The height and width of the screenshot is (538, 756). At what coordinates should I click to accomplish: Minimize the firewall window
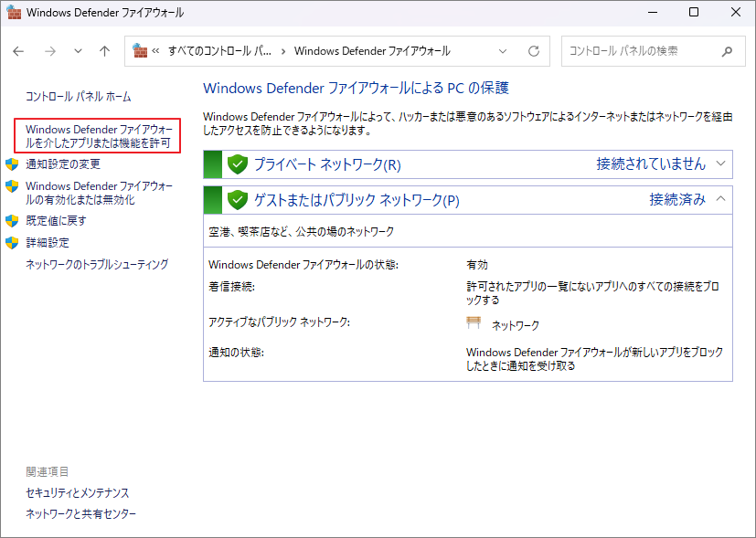coord(653,12)
